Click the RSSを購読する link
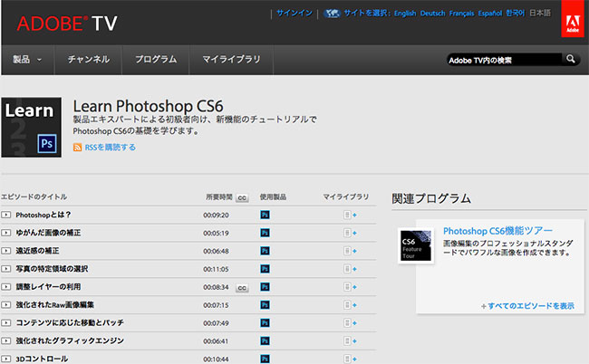 click(x=110, y=147)
